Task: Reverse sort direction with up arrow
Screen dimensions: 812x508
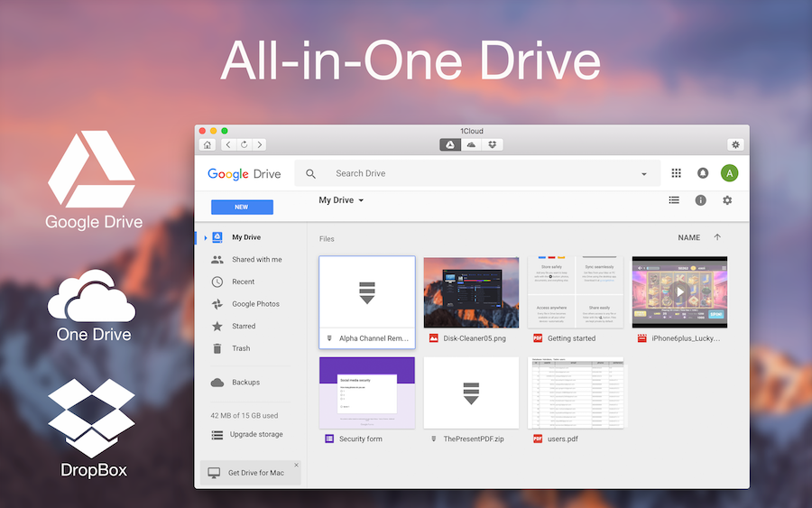Action: click(717, 237)
